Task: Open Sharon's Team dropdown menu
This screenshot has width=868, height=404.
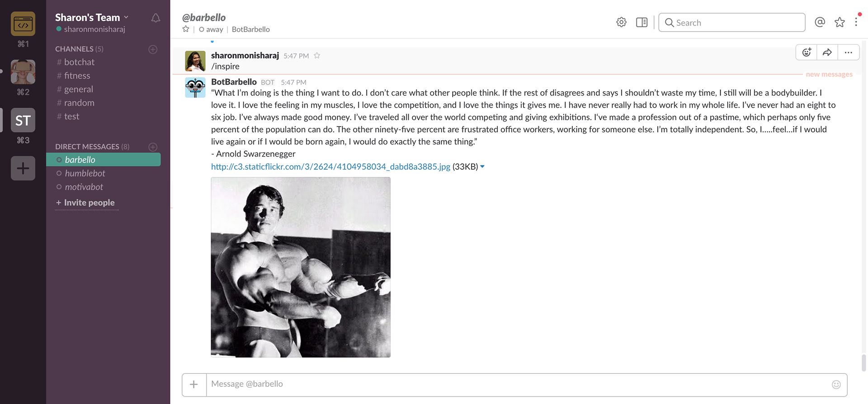Action: coord(92,17)
